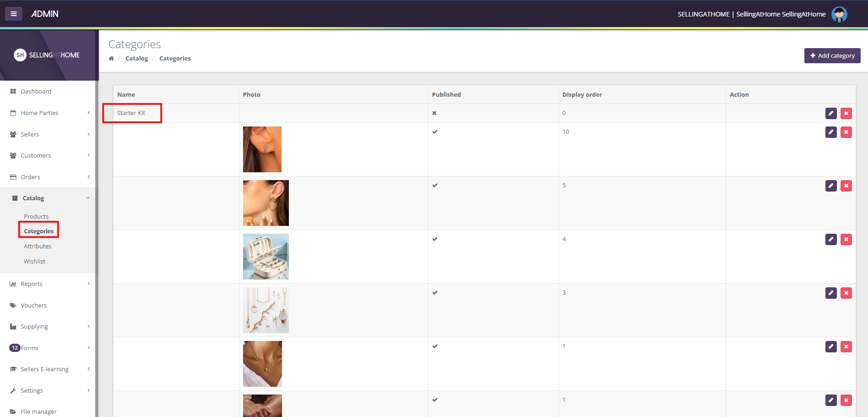Open the rose gold necklaces photo
Viewport: 868px width, 417px height.
pos(266,310)
